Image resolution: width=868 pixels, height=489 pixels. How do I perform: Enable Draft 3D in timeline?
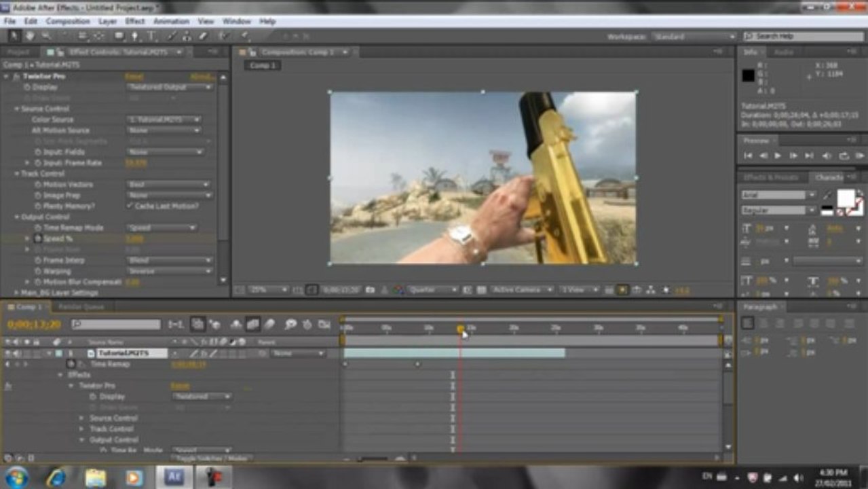(x=214, y=325)
